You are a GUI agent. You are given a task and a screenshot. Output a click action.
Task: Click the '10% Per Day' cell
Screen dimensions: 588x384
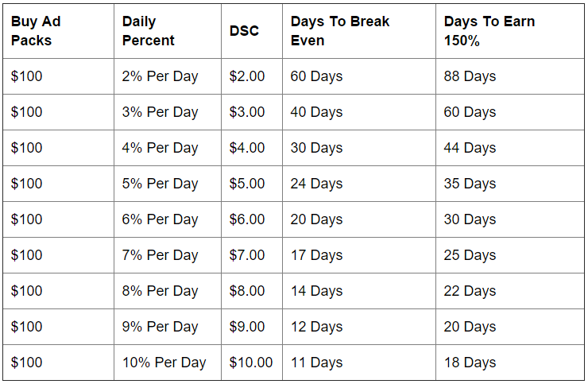coord(164,363)
